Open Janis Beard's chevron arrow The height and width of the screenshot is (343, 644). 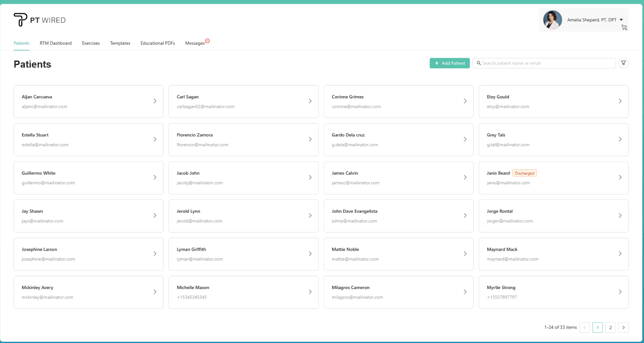[620, 177]
